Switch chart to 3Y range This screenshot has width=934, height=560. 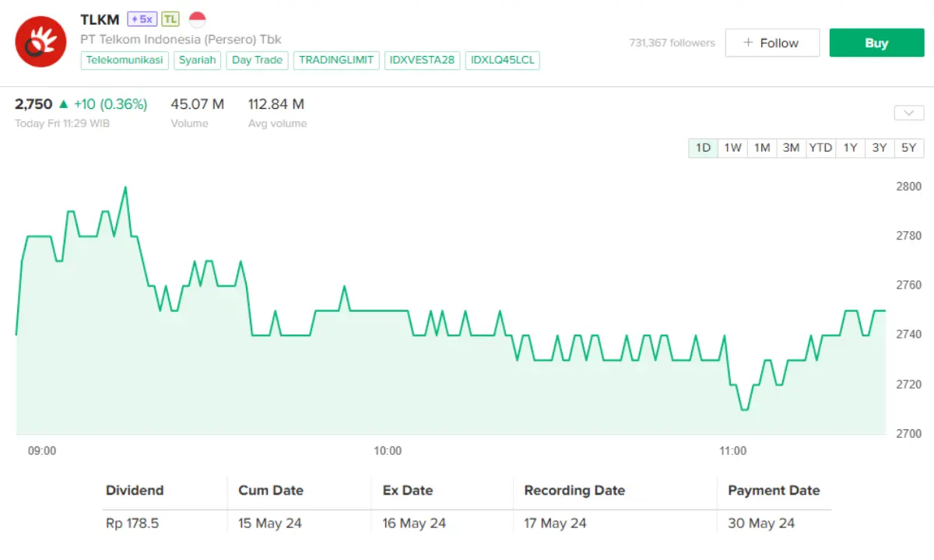879,148
